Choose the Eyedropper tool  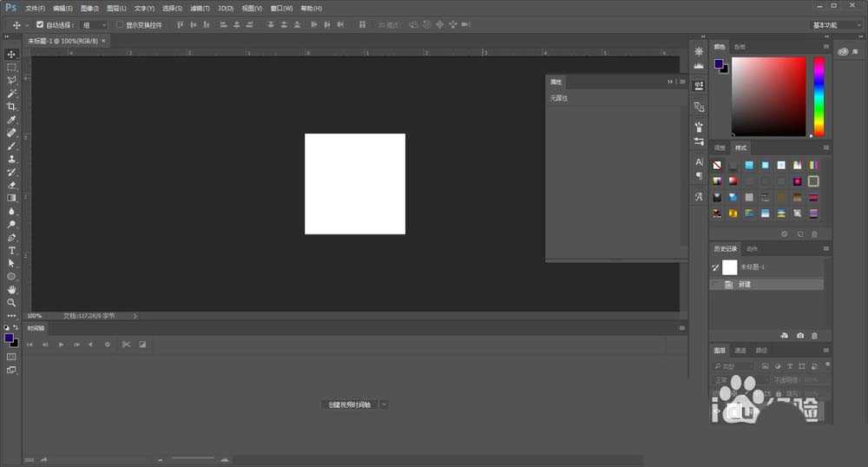(x=11, y=120)
